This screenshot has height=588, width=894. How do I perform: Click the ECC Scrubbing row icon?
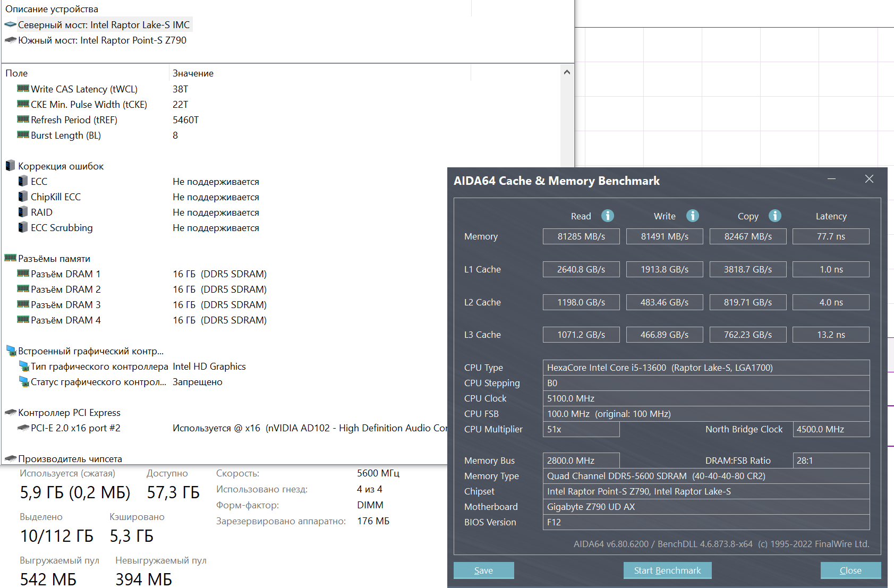pos(23,227)
